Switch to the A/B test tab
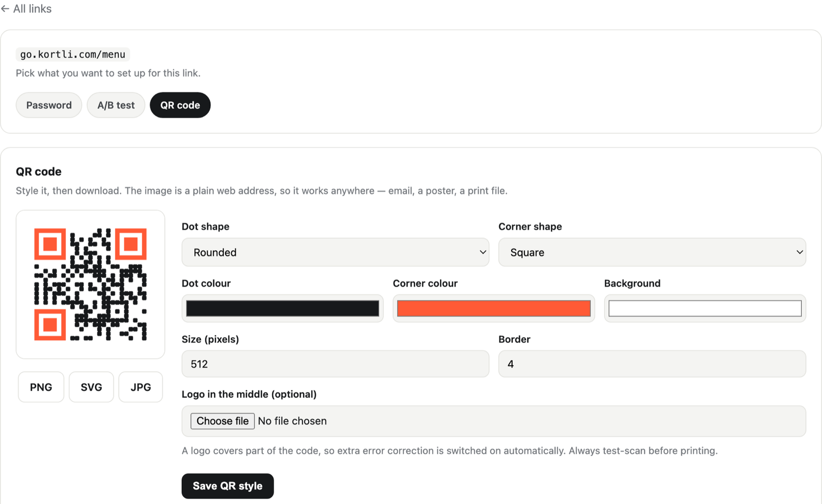The width and height of the screenshot is (822, 504). pos(116,105)
